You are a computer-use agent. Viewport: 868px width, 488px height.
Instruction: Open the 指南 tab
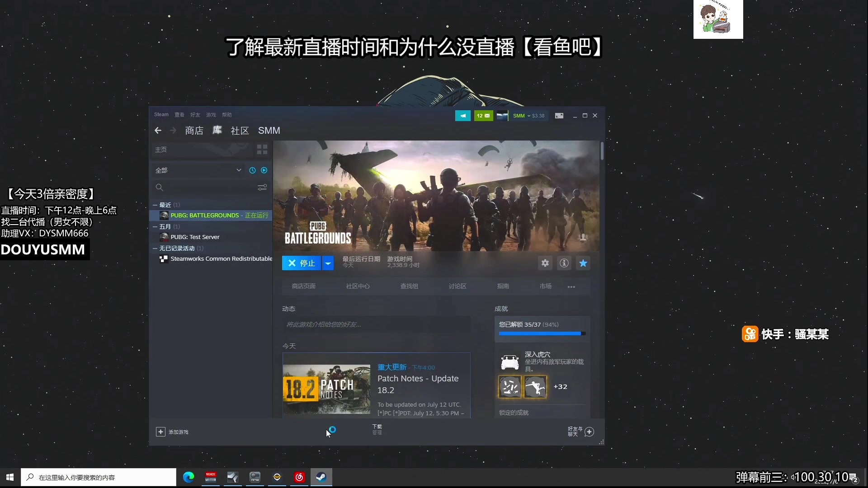(x=503, y=286)
